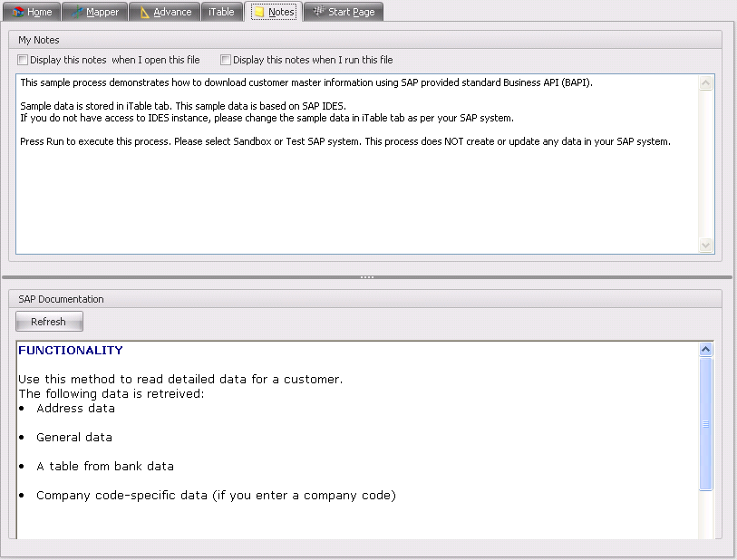Click the FUNCTIONALITY heading
This screenshot has width=737, height=560.
71,351
